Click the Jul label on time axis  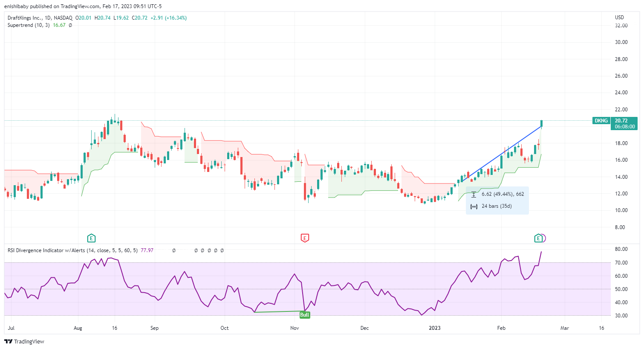[11, 328]
